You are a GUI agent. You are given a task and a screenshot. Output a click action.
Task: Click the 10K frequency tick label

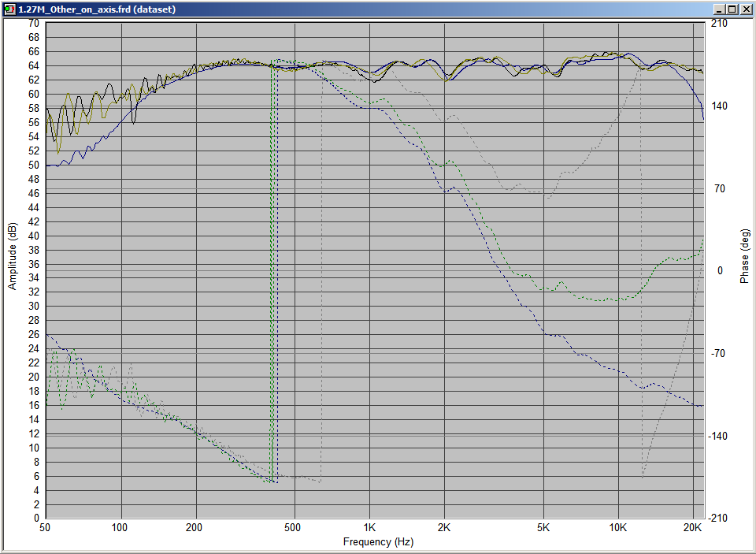tap(618, 527)
